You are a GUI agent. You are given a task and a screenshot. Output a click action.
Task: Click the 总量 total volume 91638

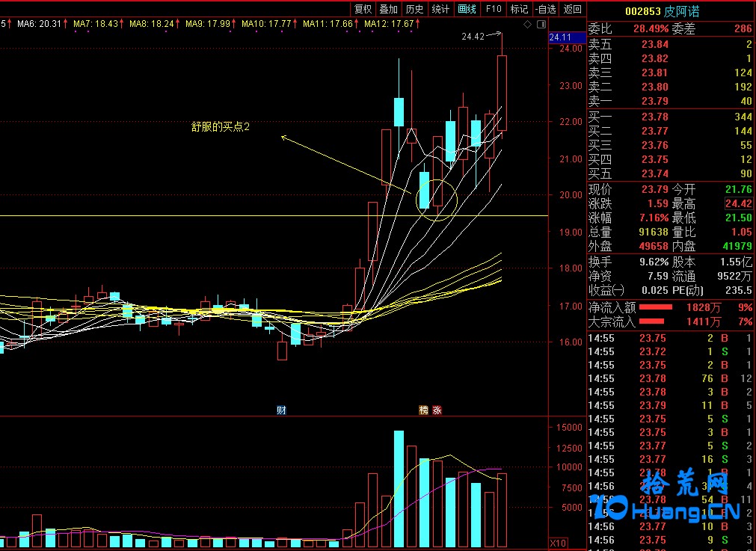pyautogui.click(x=654, y=233)
